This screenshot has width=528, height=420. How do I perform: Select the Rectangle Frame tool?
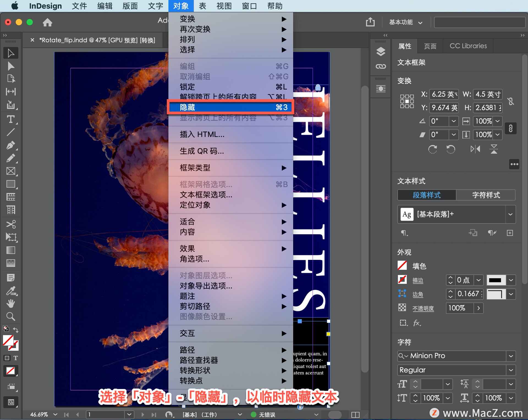(x=11, y=171)
